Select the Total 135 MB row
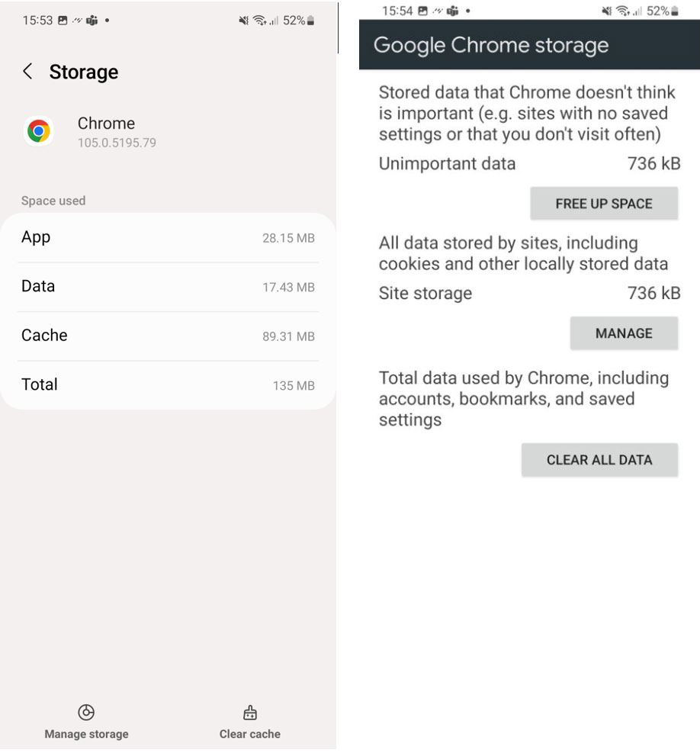Screen dimensions: 700x753 coord(168,385)
